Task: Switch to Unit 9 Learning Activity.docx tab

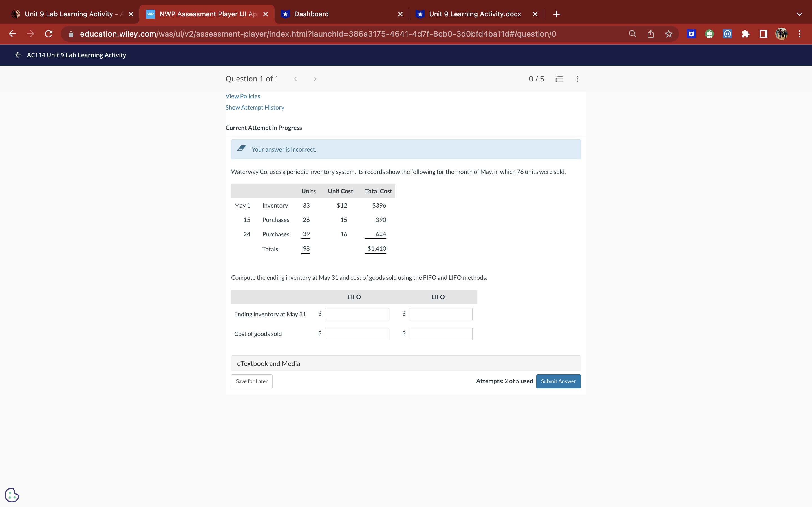Action: [475, 14]
